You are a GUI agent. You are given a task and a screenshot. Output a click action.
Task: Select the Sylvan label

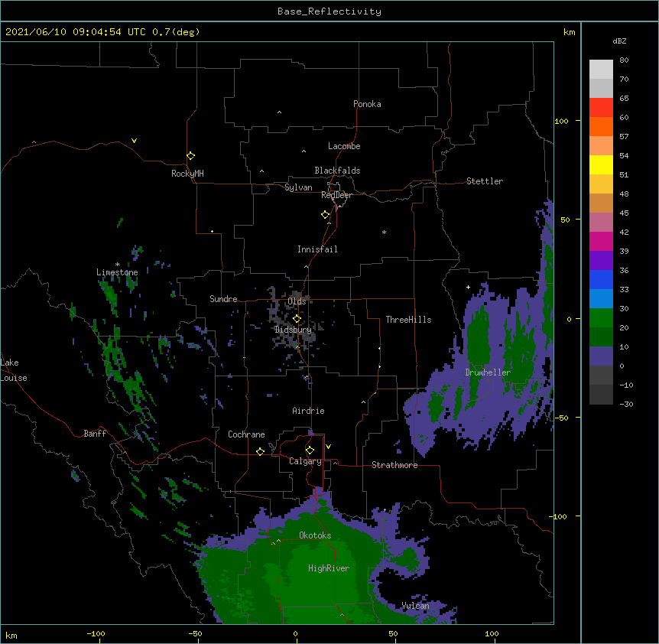[298, 187]
